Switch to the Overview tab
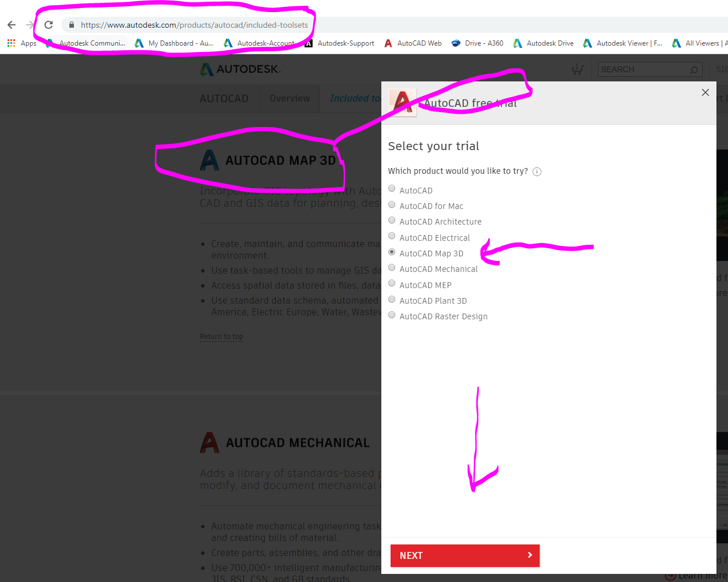 [x=289, y=98]
